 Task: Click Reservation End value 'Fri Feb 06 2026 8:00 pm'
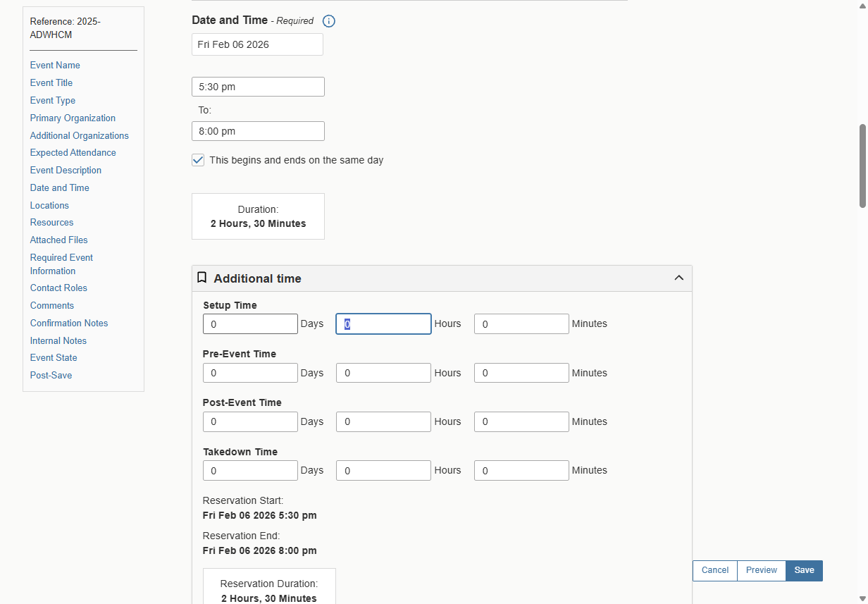259,550
